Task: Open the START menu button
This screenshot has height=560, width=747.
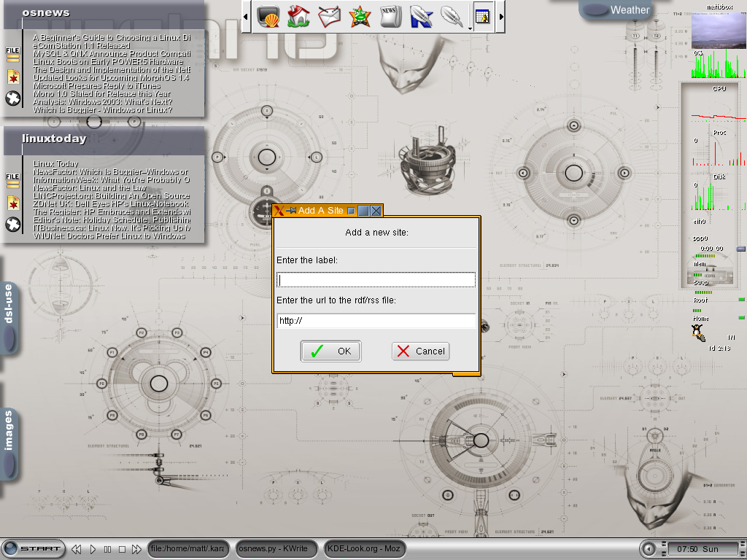Action: pyautogui.click(x=34, y=548)
